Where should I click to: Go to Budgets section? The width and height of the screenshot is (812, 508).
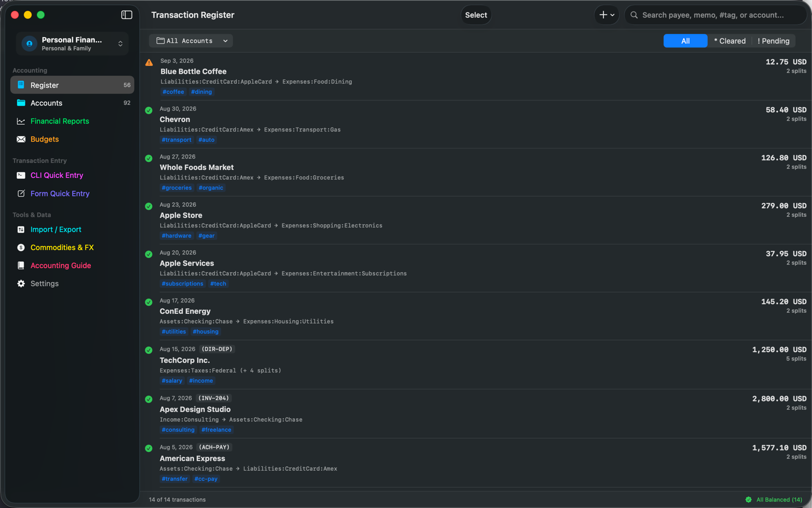tap(72, 139)
